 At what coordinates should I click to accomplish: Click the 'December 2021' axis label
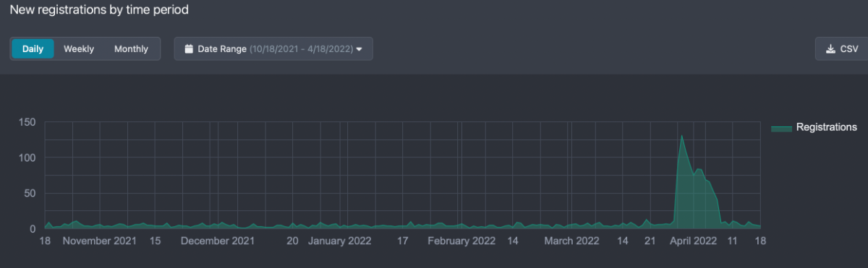tap(218, 241)
